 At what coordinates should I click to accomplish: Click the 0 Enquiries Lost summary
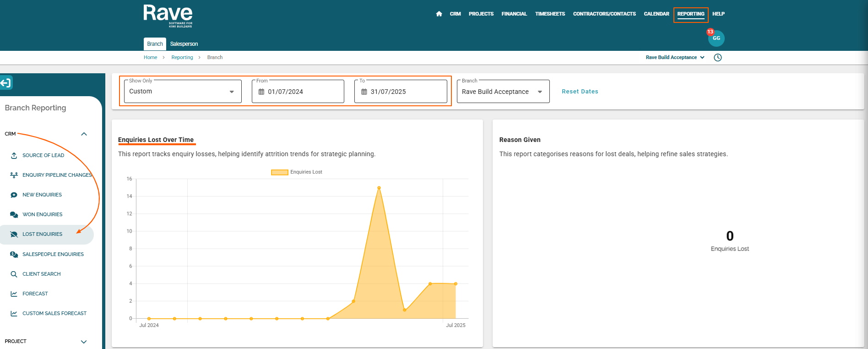pos(730,241)
